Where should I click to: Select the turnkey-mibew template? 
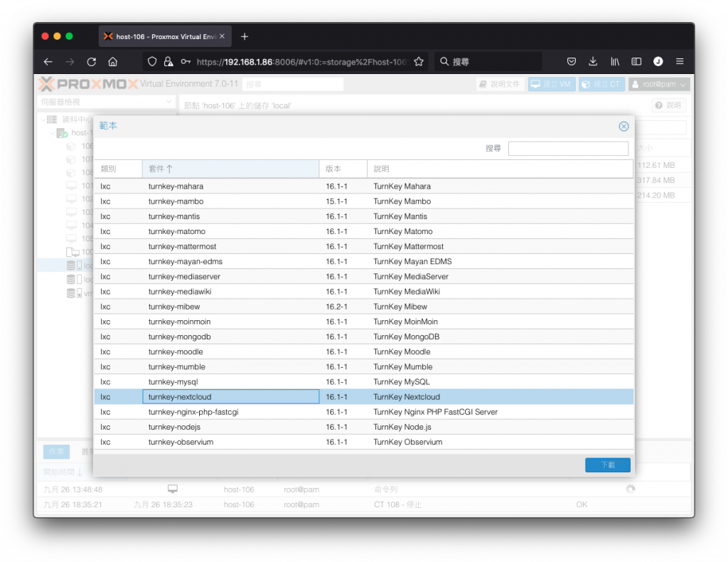pyautogui.click(x=364, y=307)
